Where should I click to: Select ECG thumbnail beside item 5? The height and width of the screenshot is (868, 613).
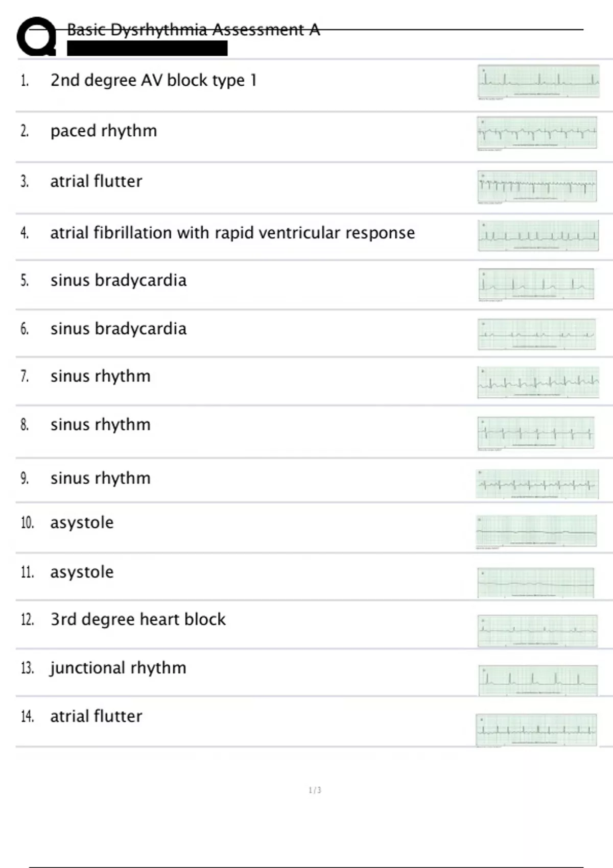pos(536,284)
